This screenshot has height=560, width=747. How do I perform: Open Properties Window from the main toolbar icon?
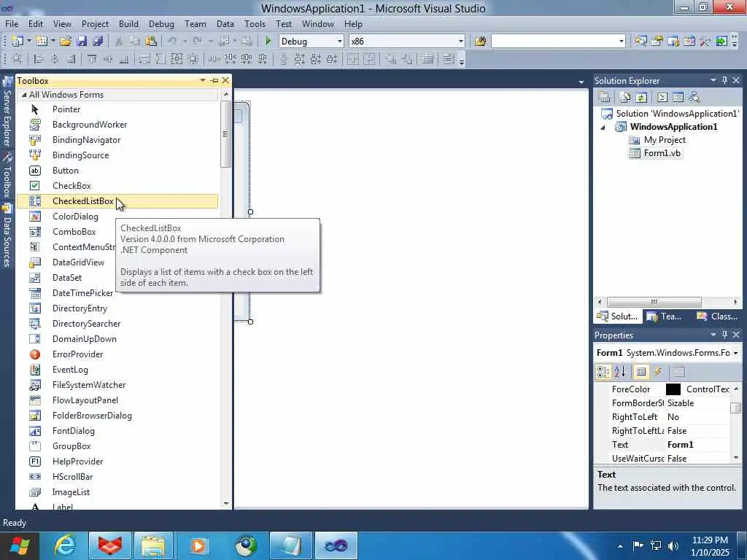(657, 42)
